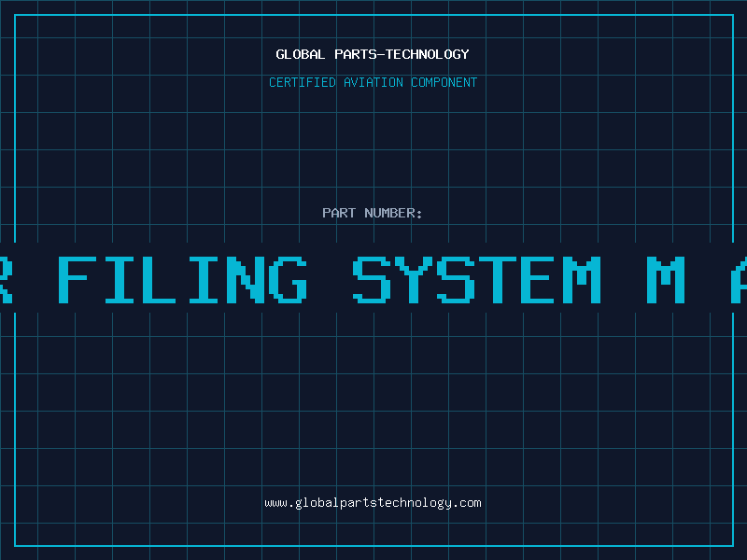Click the word COMPONENT in the subtitle

tap(444, 82)
